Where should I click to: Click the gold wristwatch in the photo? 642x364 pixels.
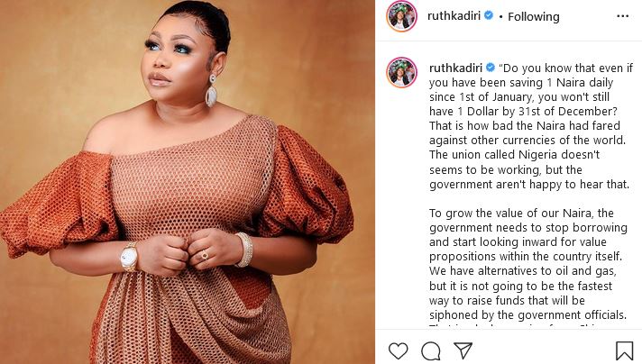pyautogui.click(x=129, y=257)
